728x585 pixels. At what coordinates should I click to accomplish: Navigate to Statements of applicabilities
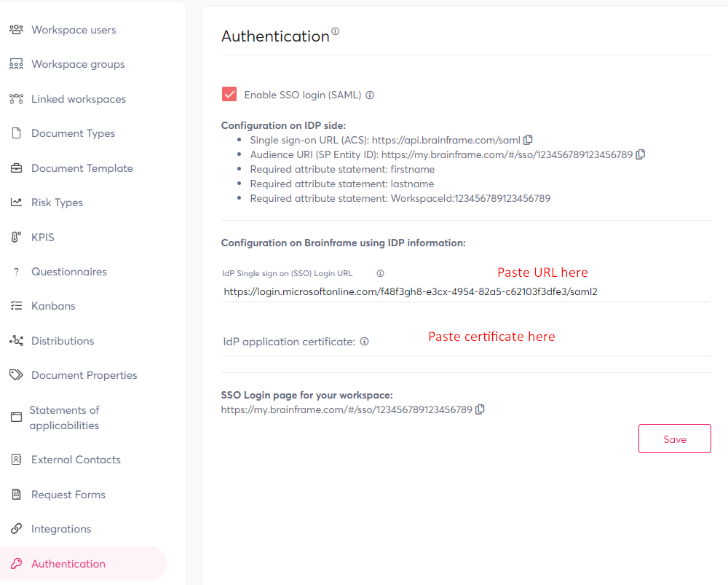[64, 417]
